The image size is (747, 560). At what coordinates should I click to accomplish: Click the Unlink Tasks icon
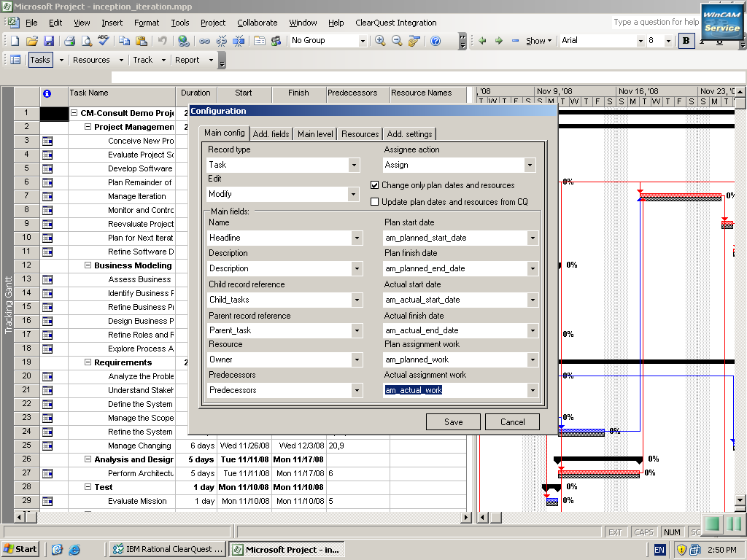222,41
